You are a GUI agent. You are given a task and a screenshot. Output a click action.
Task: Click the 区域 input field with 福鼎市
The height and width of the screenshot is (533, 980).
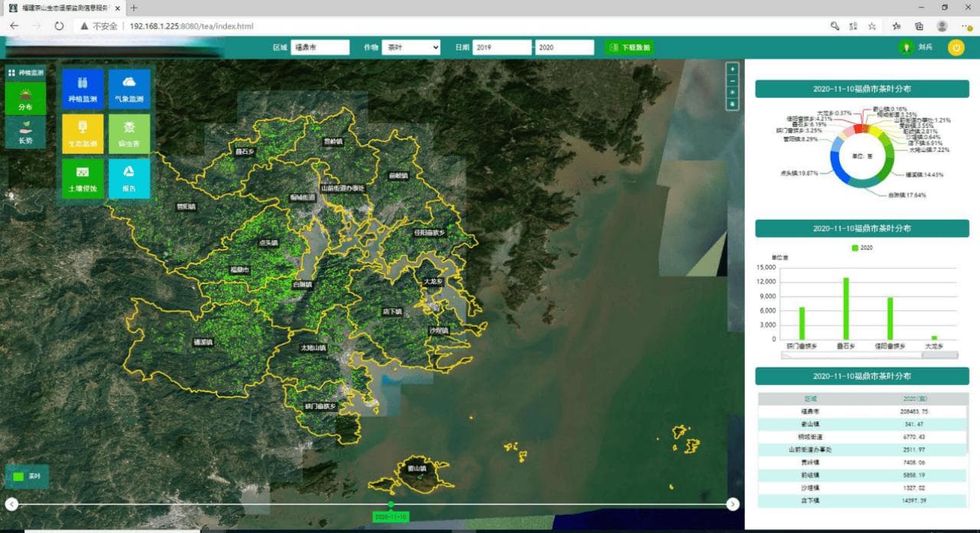(x=320, y=47)
